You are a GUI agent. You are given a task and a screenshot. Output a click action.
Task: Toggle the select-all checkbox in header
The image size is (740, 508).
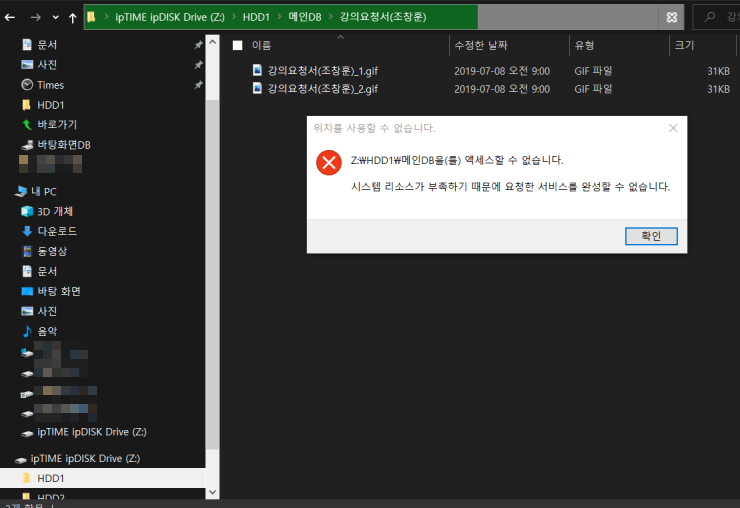pyautogui.click(x=237, y=45)
